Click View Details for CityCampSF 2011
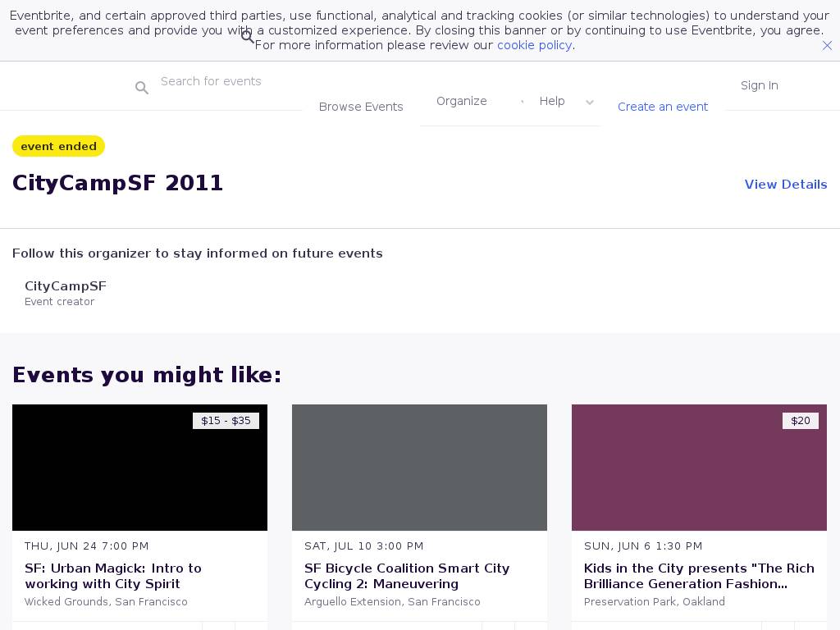Image resolution: width=840 pixels, height=630 pixels. [785, 185]
